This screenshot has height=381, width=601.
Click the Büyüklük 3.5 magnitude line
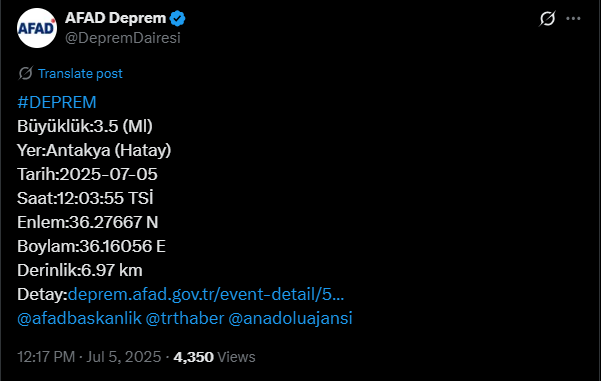85,126
